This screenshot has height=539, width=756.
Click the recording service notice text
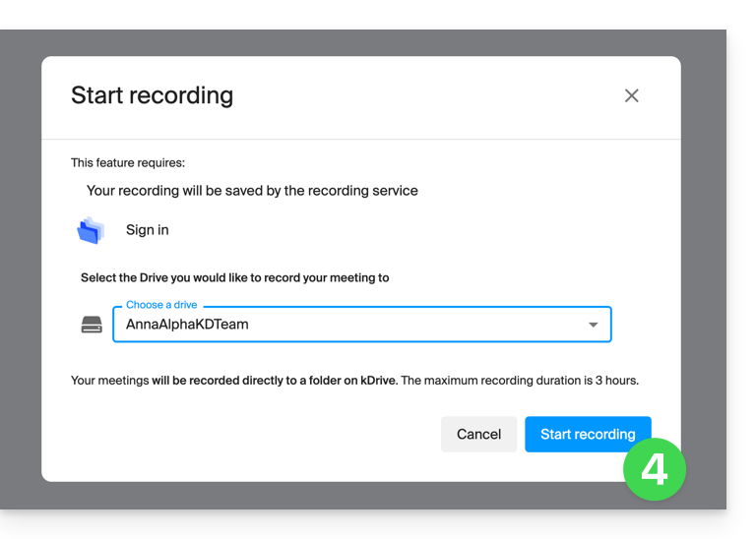(x=252, y=191)
